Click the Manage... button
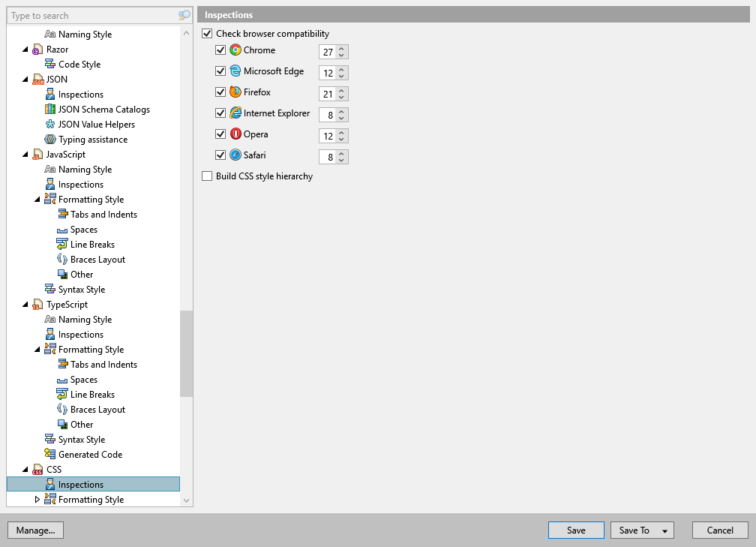This screenshot has height=547, width=756. pyautogui.click(x=36, y=530)
